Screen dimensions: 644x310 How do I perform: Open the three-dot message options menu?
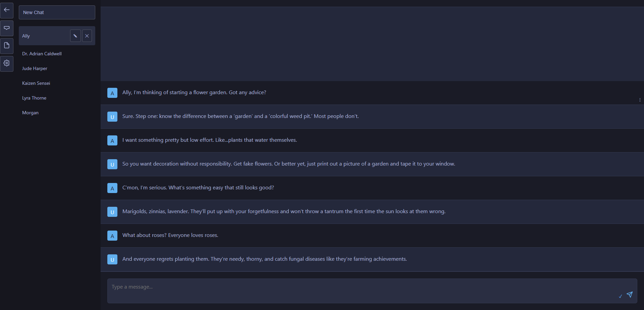coord(640,100)
